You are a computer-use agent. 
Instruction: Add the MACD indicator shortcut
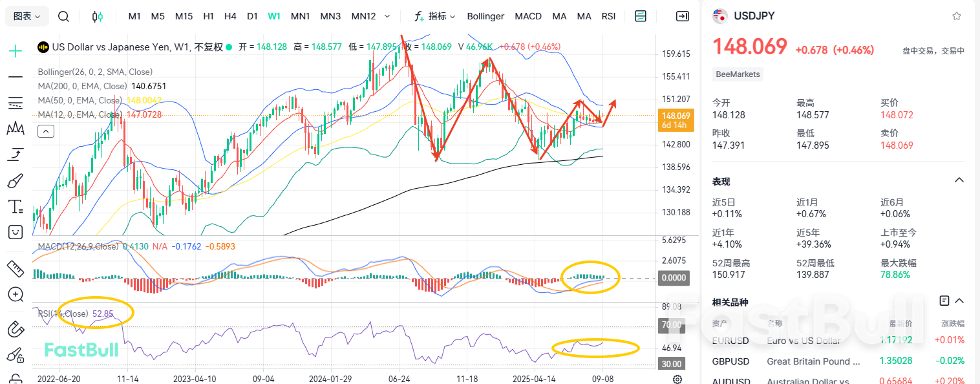coord(528,16)
